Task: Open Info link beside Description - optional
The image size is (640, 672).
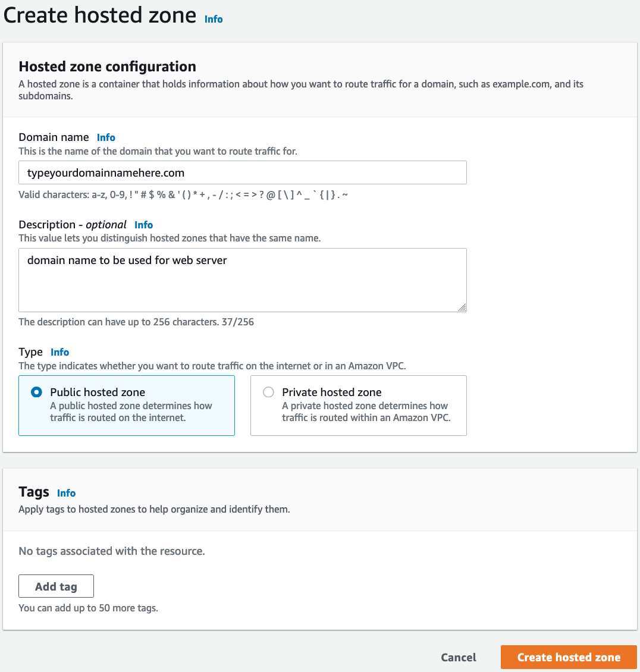Action: (x=143, y=225)
